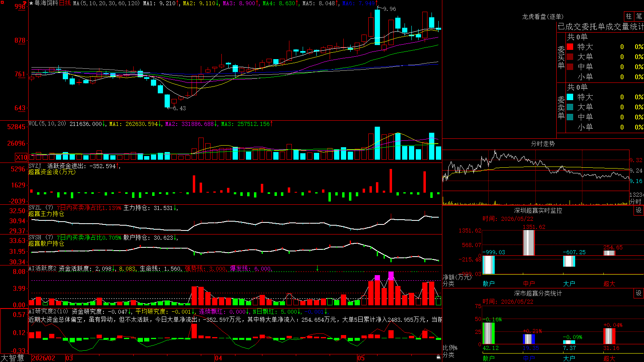Click the 996 top price axis label
Viewport: 644px width, 362px height.
coord(20,6)
